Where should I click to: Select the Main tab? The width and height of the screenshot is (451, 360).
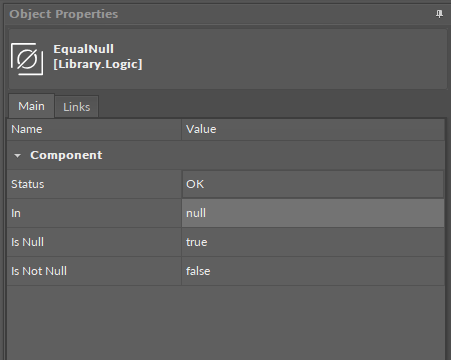click(31, 106)
